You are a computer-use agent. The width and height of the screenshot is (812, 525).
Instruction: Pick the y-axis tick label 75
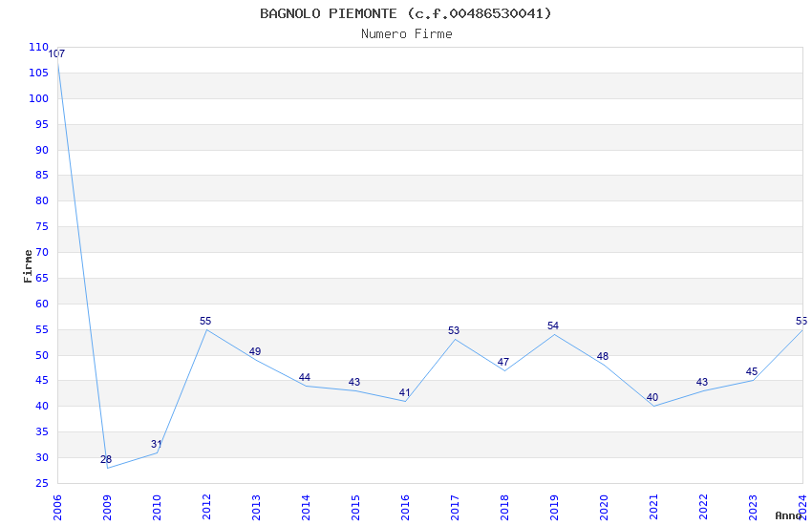[x=42, y=226]
